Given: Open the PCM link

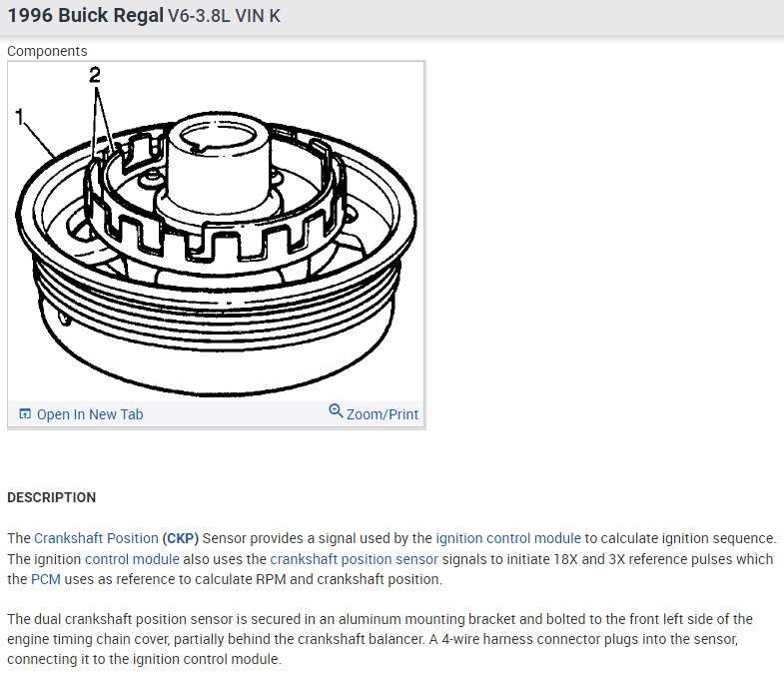Looking at the screenshot, I should pyautogui.click(x=46, y=579).
